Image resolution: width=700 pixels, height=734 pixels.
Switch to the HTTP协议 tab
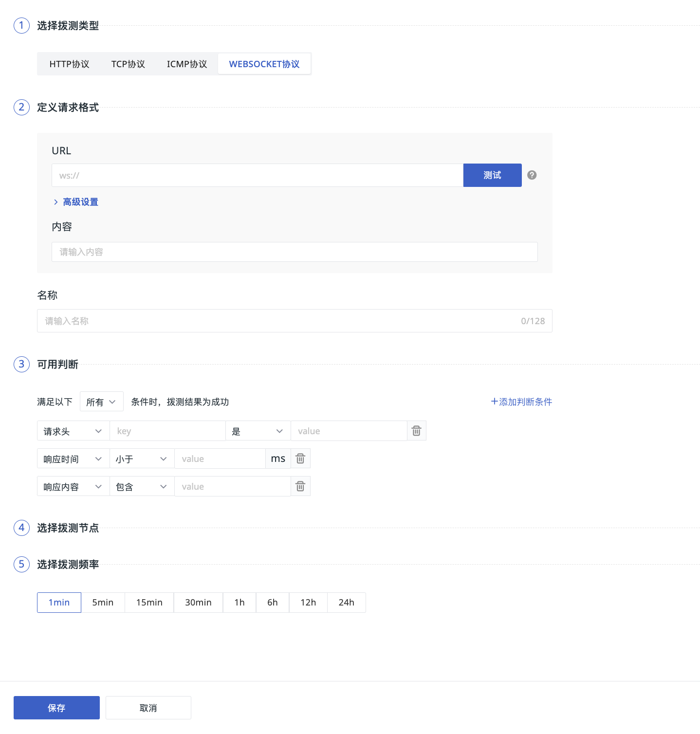coord(69,64)
